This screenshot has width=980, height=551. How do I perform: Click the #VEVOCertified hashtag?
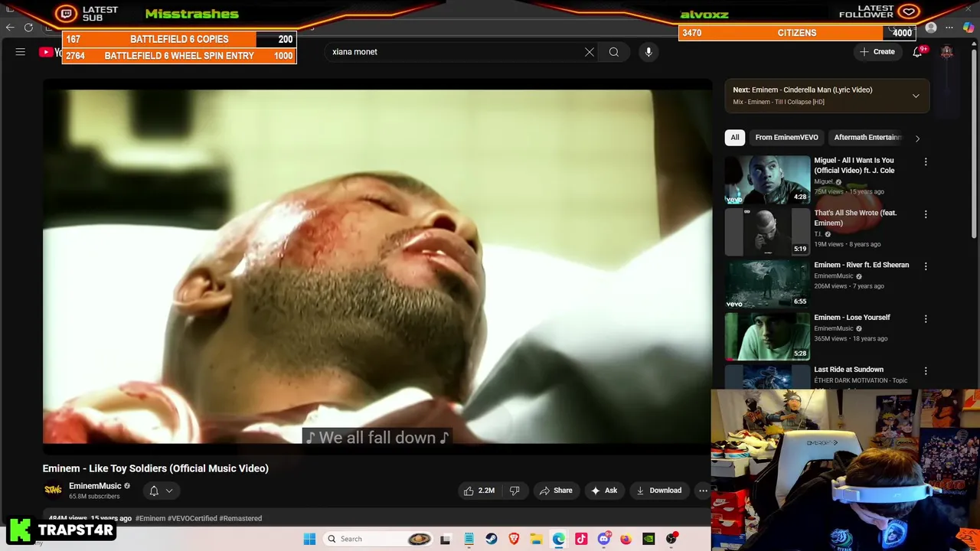pyautogui.click(x=192, y=518)
